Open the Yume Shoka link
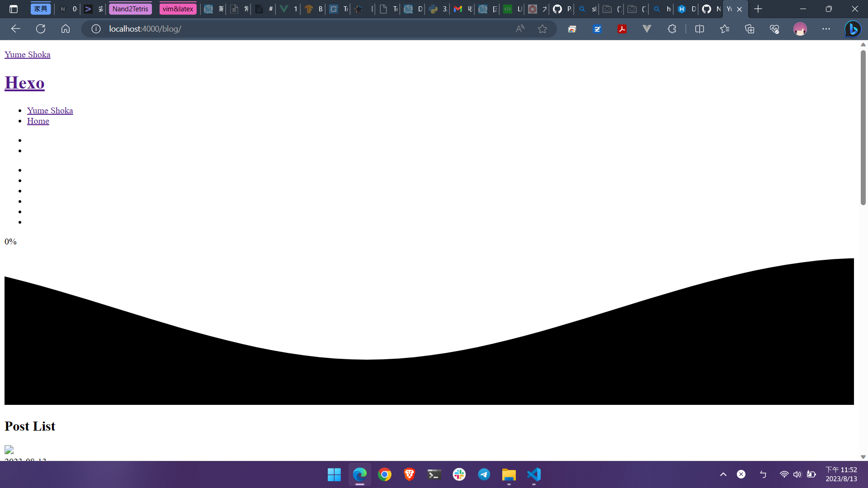 pos(27,54)
